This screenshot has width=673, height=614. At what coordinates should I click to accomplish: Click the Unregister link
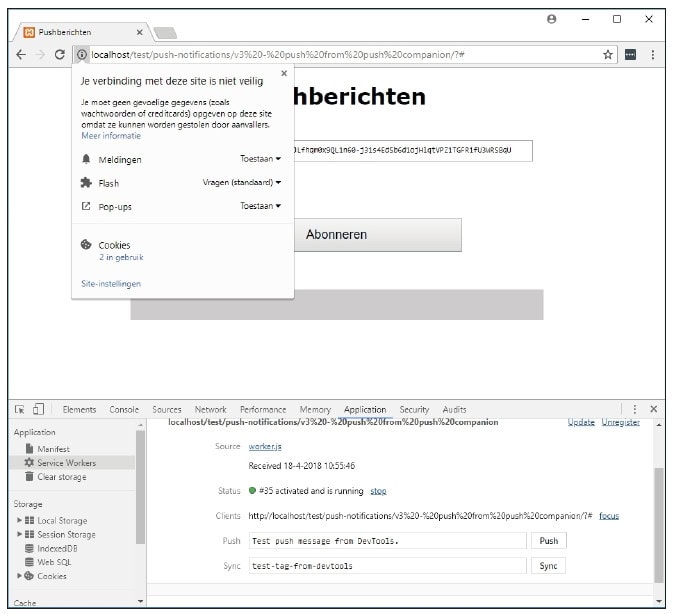pos(621,422)
